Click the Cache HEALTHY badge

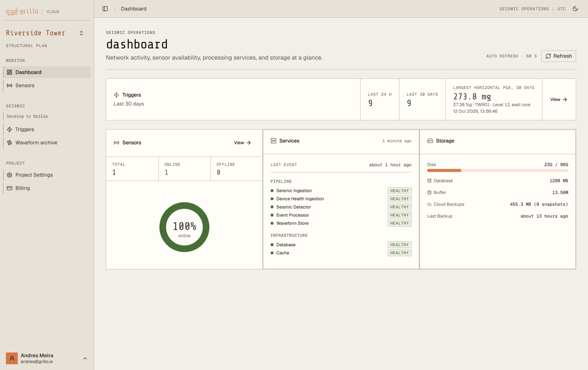[x=399, y=253]
